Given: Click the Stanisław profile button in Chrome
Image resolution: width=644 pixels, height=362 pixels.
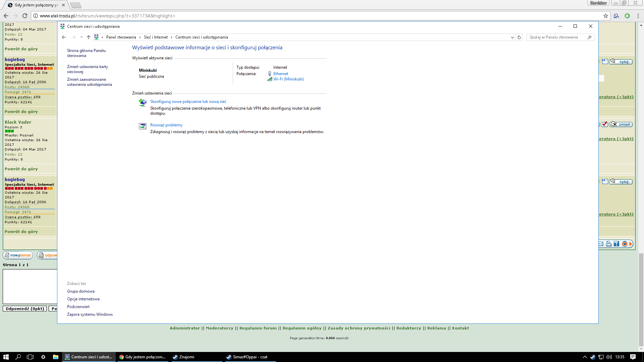Looking at the screenshot, I should click(598, 3).
